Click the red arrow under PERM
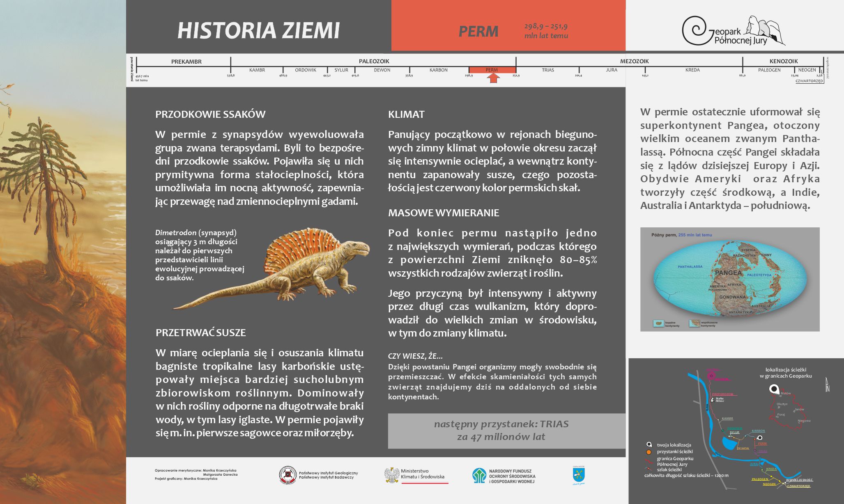Image resolution: width=844 pixels, height=504 pixels. [x=493, y=78]
